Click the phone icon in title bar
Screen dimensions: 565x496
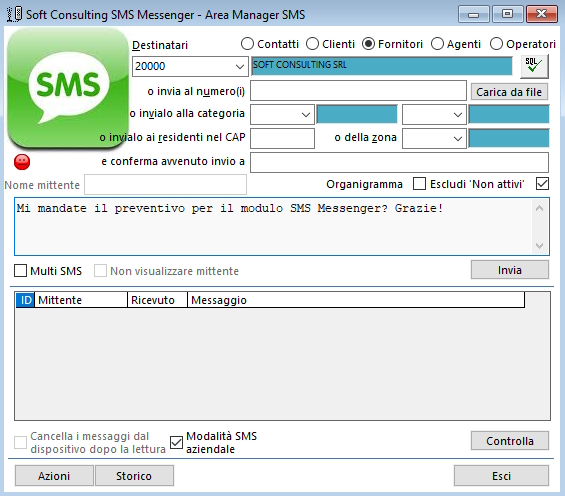point(14,14)
